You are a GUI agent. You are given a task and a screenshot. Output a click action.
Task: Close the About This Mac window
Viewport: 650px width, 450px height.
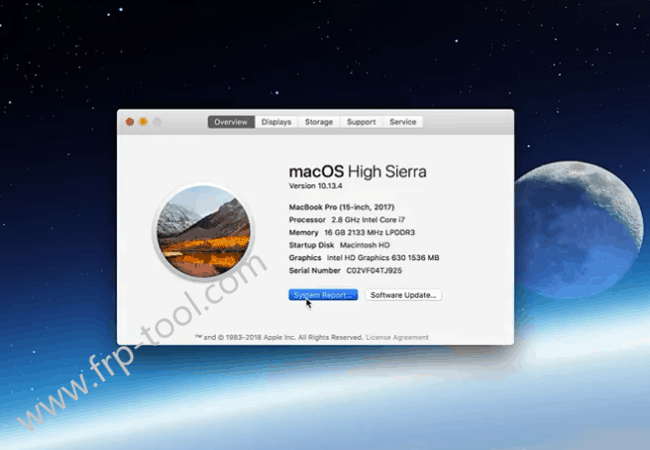pyautogui.click(x=130, y=122)
